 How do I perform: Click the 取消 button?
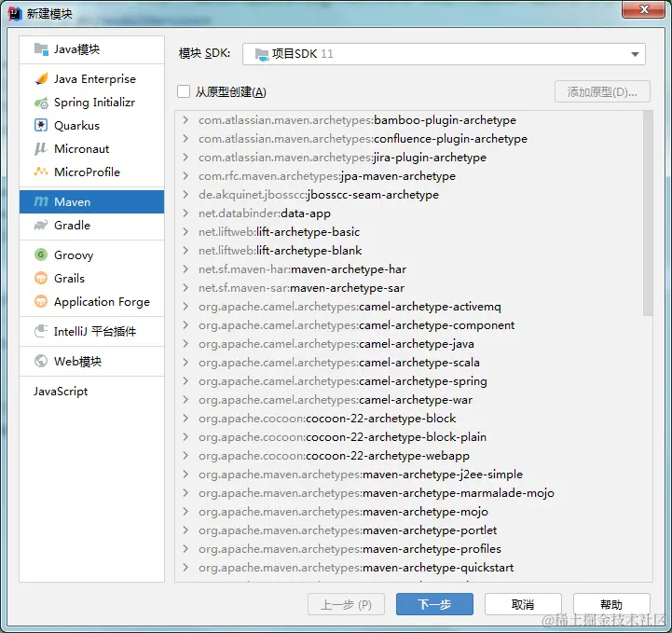(523, 604)
